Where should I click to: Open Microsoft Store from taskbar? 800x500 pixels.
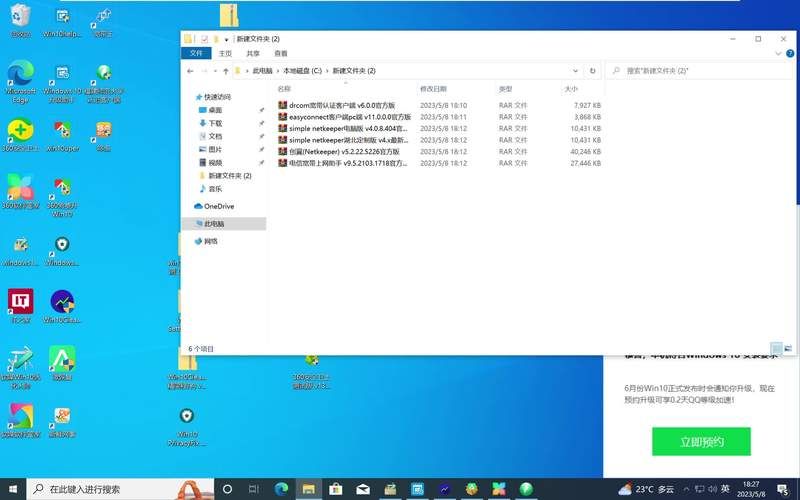[335, 489]
